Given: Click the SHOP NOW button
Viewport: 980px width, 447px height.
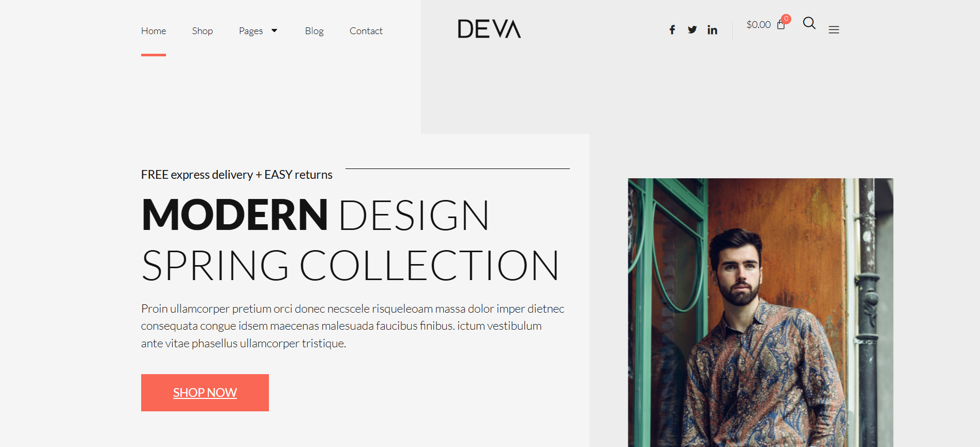Looking at the screenshot, I should [x=205, y=393].
